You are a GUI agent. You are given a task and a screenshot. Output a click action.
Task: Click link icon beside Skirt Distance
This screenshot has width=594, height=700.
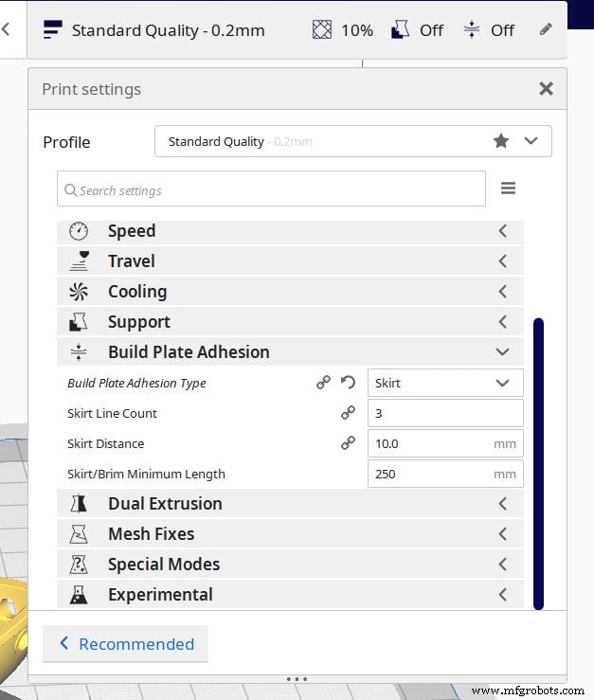click(348, 443)
